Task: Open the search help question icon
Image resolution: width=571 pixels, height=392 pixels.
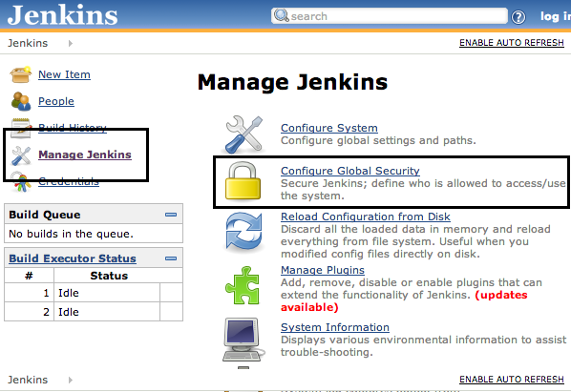Action: click(x=518, y=17)
